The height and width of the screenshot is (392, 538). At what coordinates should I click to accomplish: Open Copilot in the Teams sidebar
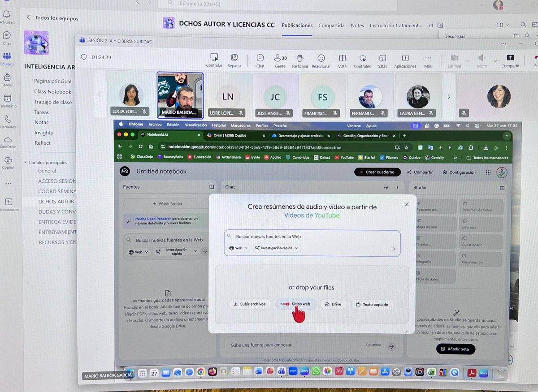8,163
